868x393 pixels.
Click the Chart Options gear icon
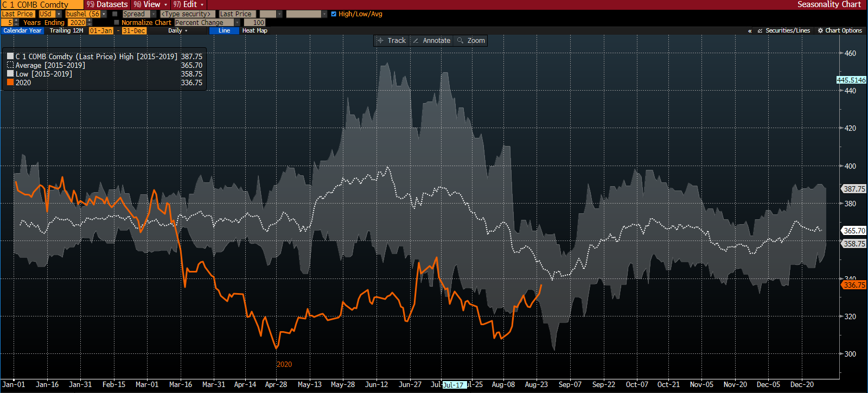tap(820, 31)
